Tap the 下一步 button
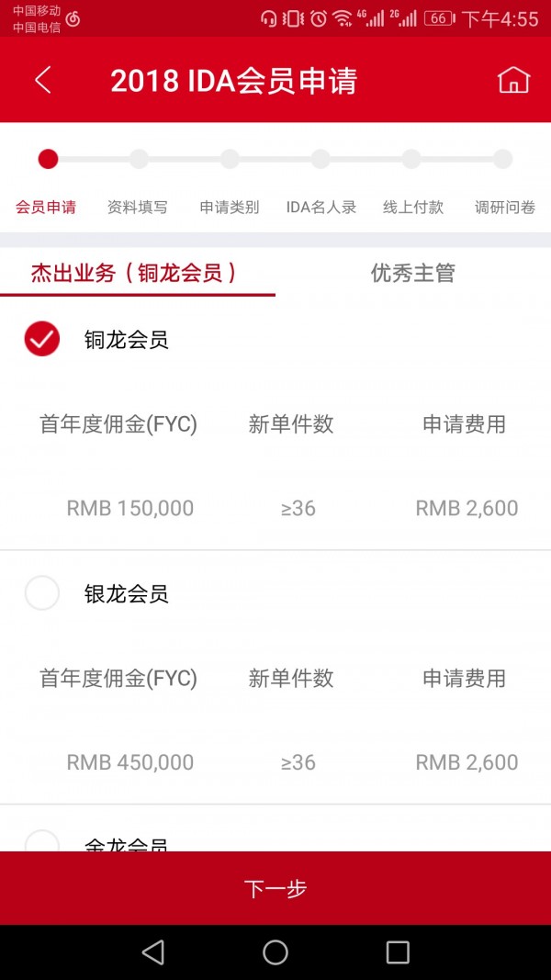This screenshot has width=551, height=980. point(275,888)
